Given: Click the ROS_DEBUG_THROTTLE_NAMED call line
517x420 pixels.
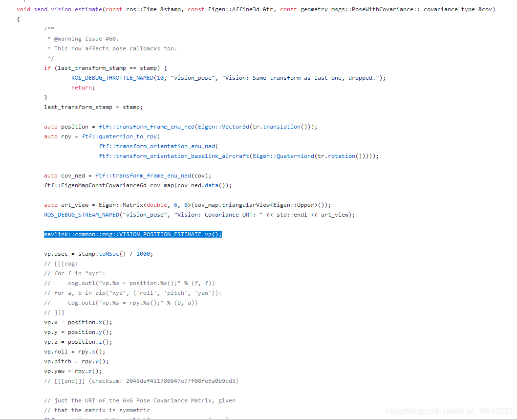Looking at the screenshot, I should pos(229,78).
